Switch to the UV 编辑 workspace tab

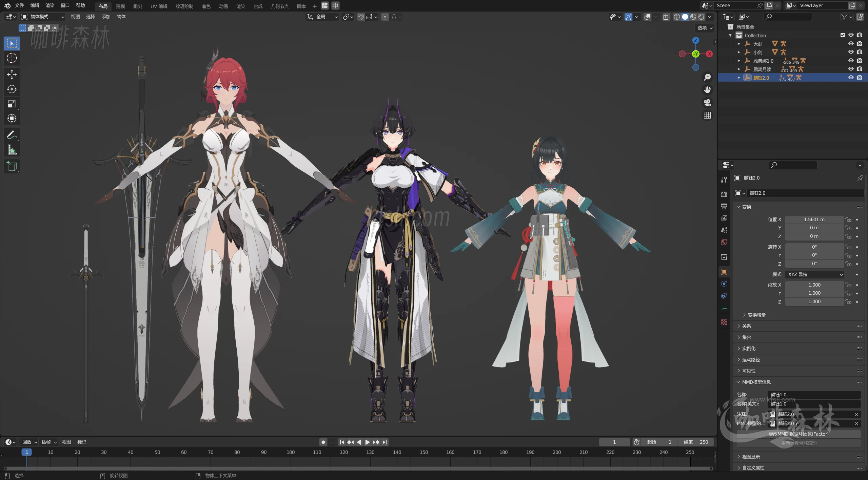point(159,6)
